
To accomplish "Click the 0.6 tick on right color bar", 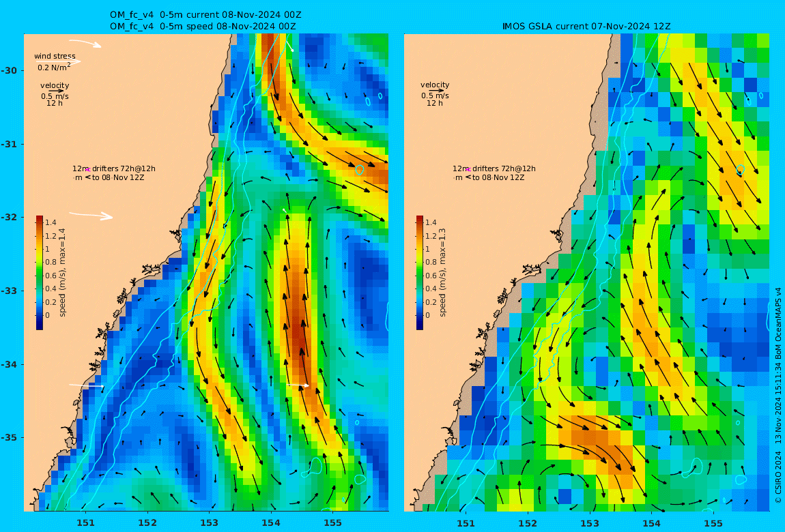I will tap(431, 276).
